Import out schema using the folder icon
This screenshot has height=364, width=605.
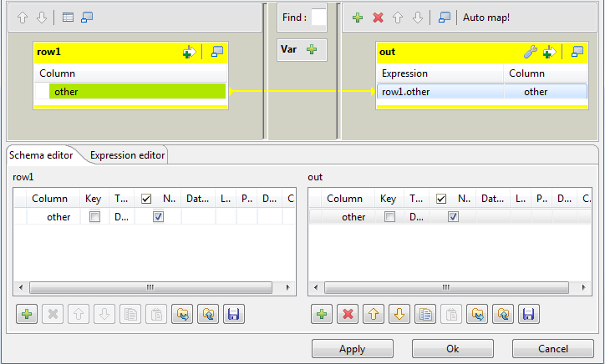(477, 314)
